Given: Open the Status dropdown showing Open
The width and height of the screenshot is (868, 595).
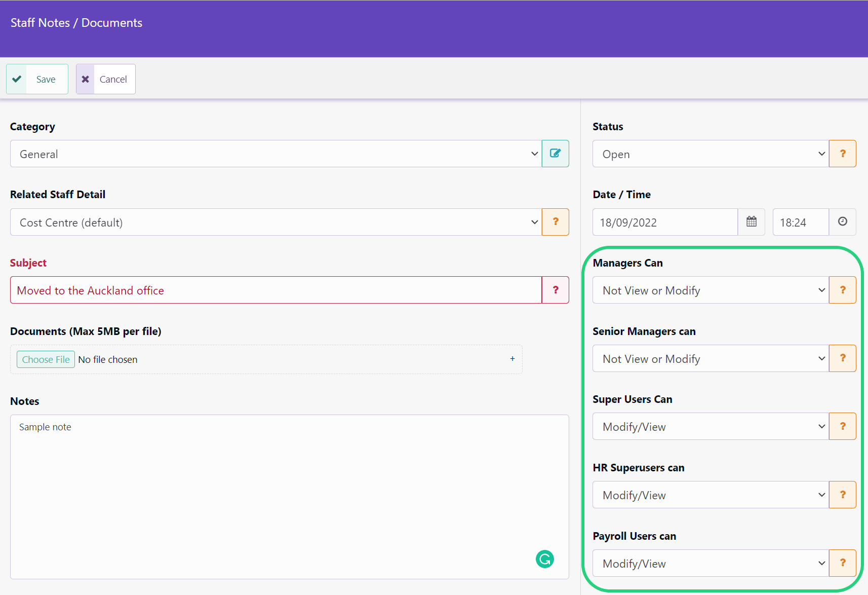Looking at the screenshot, I should (x=711, y=154).
